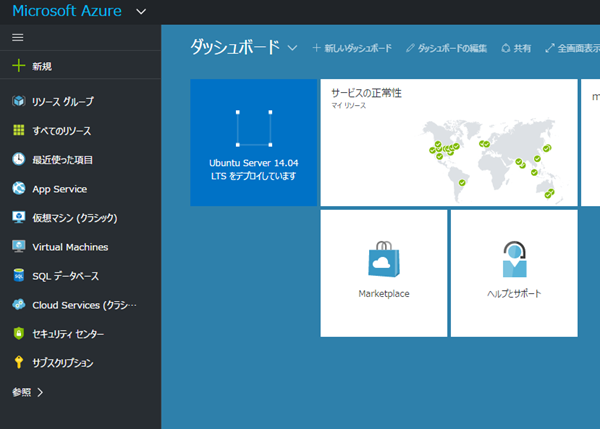Click the pencil icon for dashboard edit
The width and height of the screenshot is (600, 429).
point(410,48)
